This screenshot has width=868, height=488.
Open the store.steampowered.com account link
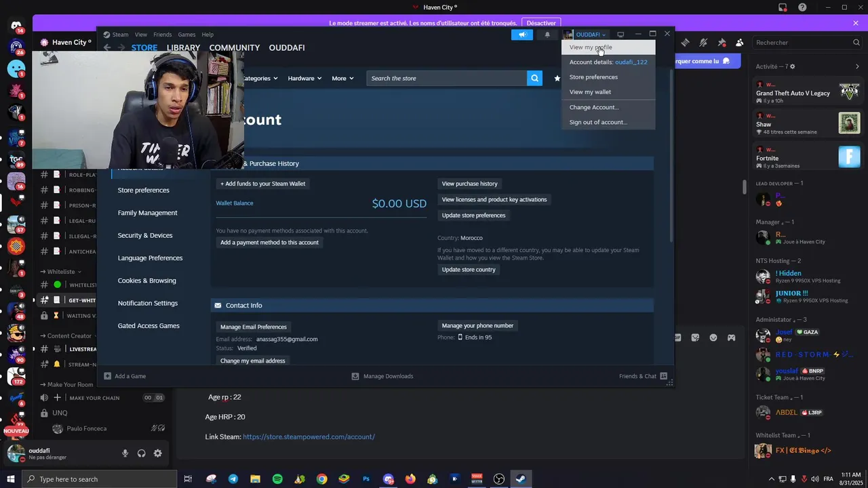[309, 437]
